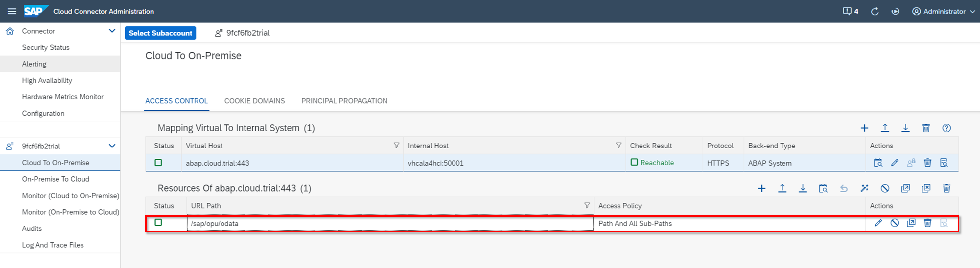980x268 pixels.
Task: Click subaccount icon next to 9fcf6fb2trial in sidebar
Action: 10,146
